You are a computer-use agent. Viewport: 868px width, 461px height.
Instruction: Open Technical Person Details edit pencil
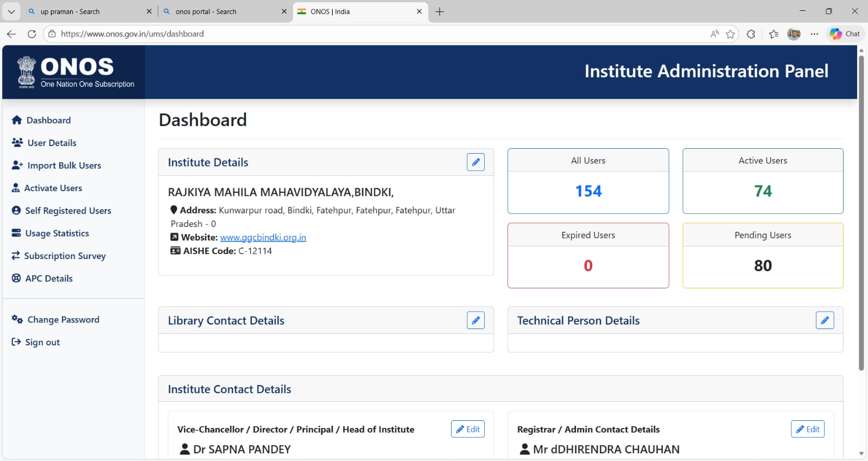coord(825,320)
